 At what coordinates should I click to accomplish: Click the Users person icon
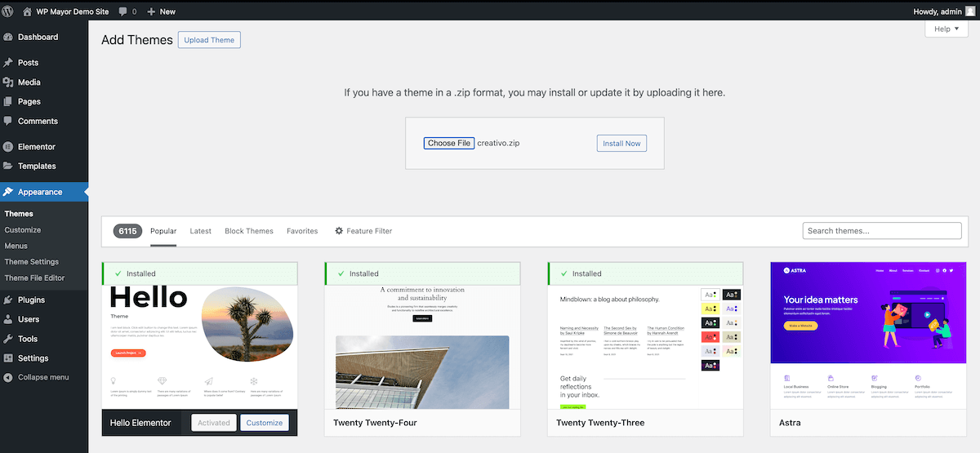[x=8, y=320]
